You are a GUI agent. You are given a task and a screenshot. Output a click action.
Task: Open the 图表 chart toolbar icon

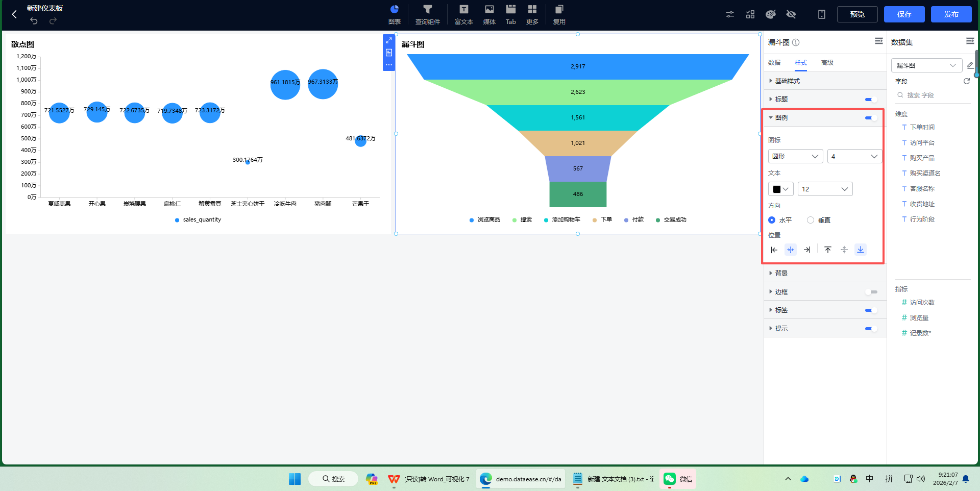(395, 14)
